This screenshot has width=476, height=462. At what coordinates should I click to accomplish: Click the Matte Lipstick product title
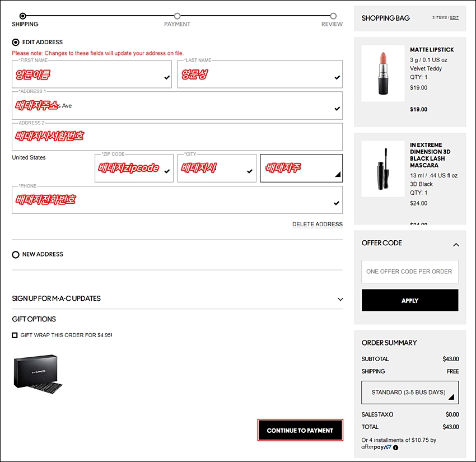tap(432, 50)
